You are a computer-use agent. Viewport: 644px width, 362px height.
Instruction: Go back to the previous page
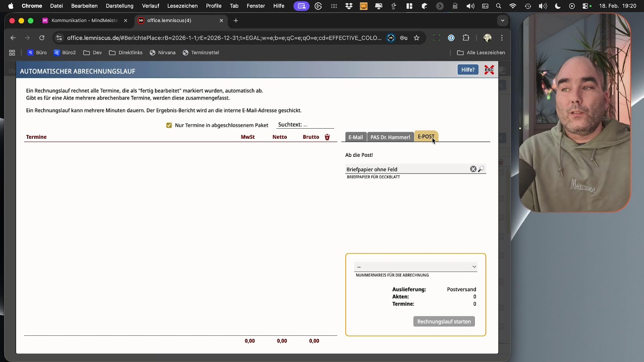13,38
